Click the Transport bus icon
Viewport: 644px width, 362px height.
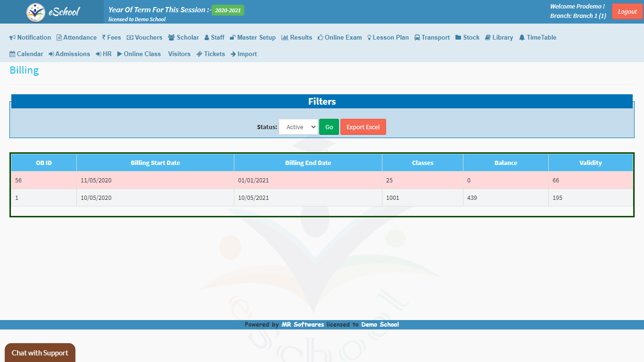417,38
